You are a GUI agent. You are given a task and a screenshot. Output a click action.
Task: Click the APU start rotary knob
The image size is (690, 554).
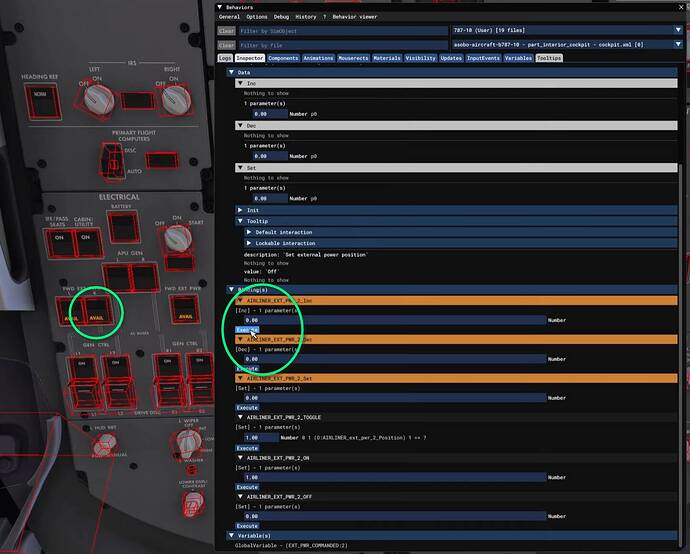coord(178,239)
